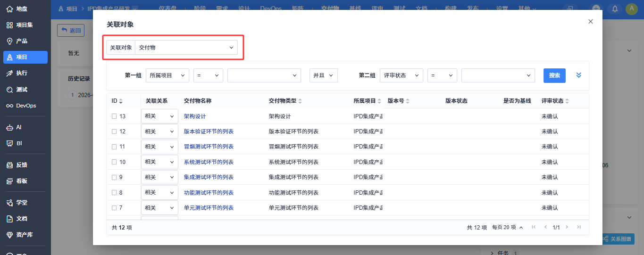Open the 每页 20 项 page size selector
This screenshot has width=644, height=255.
(x=508, y=227)
